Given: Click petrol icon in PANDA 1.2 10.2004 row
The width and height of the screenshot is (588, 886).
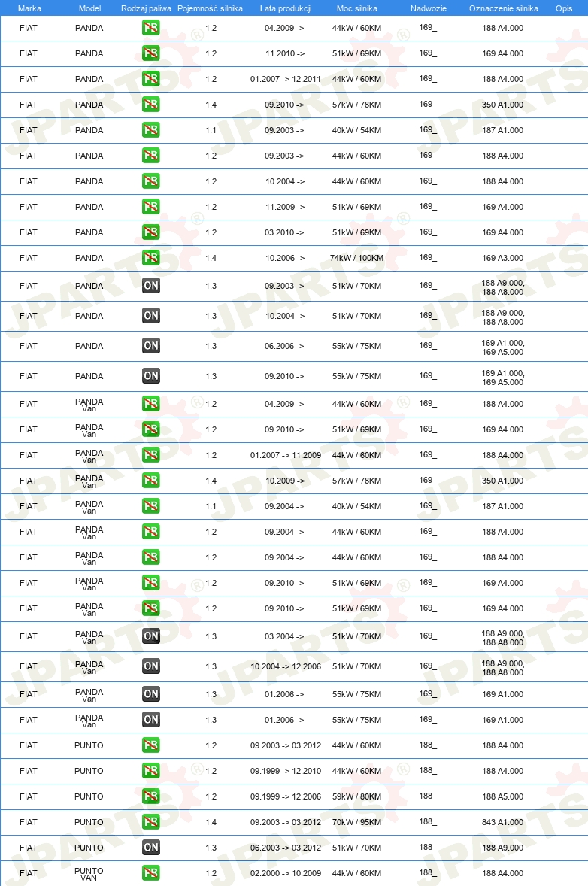Looking at the screenshot, I should [x=151, y=181].
